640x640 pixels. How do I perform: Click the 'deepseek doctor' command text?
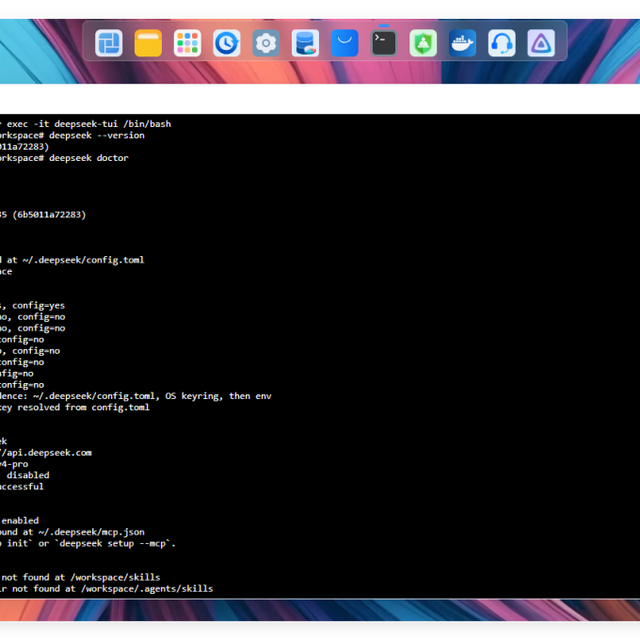(x=89, y=158)
